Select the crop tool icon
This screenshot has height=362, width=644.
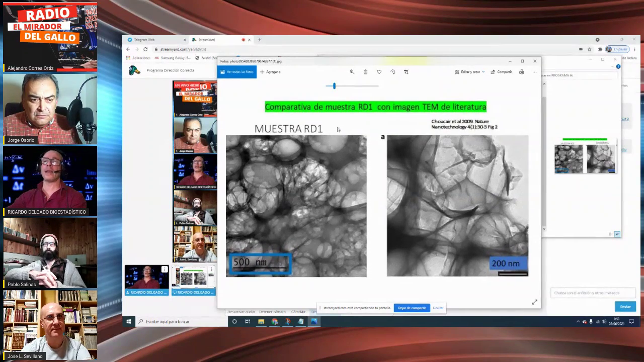coord(406,72)
